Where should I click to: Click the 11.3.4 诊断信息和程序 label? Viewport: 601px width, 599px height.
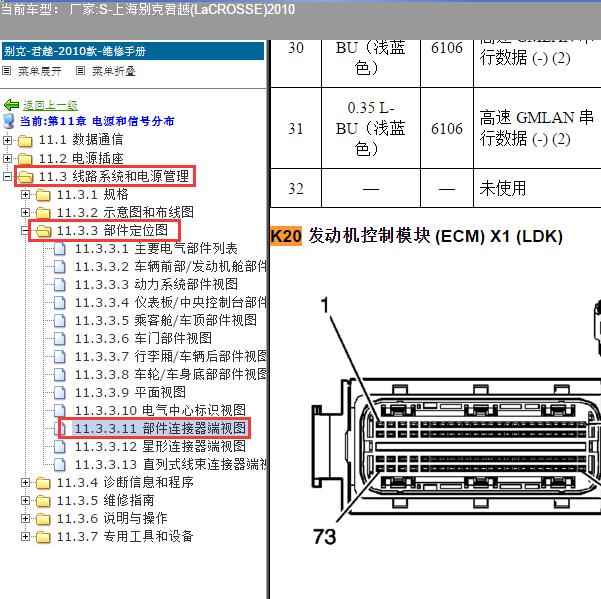tap(125, 482)
